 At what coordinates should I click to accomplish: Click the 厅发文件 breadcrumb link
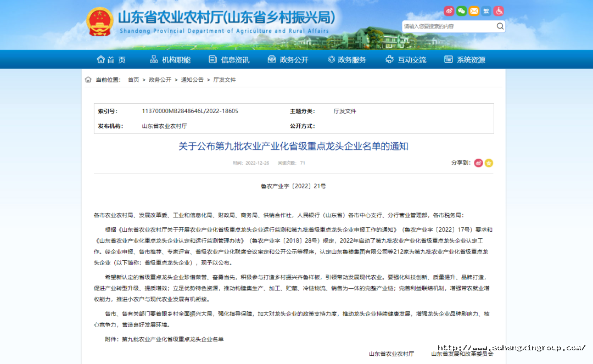[225, 80]
